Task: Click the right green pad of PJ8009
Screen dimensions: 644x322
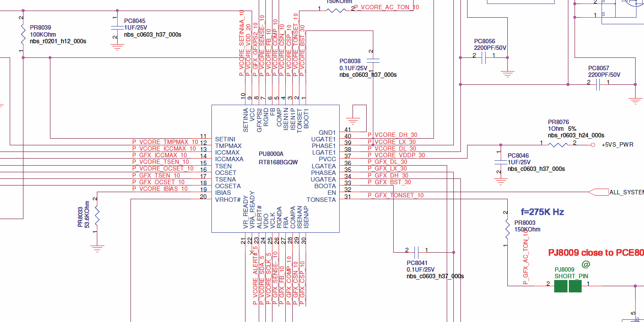Action: click(x=575, y=286)
